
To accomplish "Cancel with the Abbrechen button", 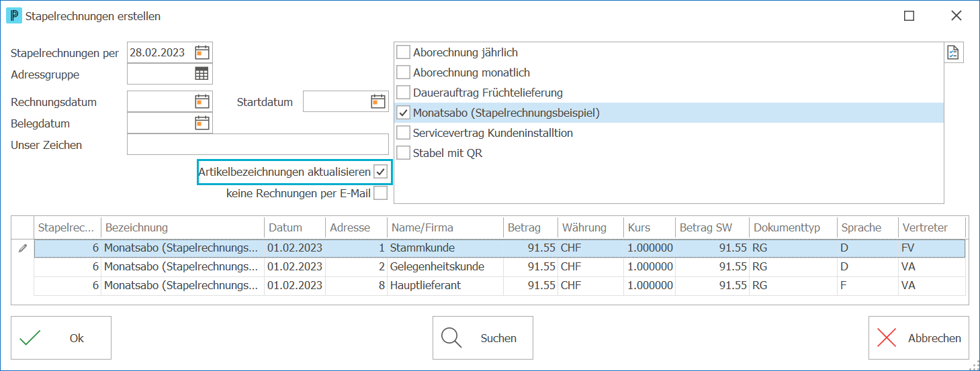I will click(x=919, y=338).
